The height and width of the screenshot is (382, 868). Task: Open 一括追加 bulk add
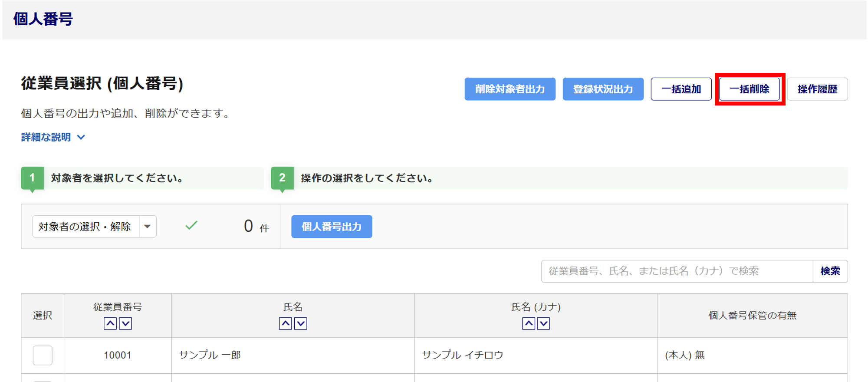pos(681,89)
